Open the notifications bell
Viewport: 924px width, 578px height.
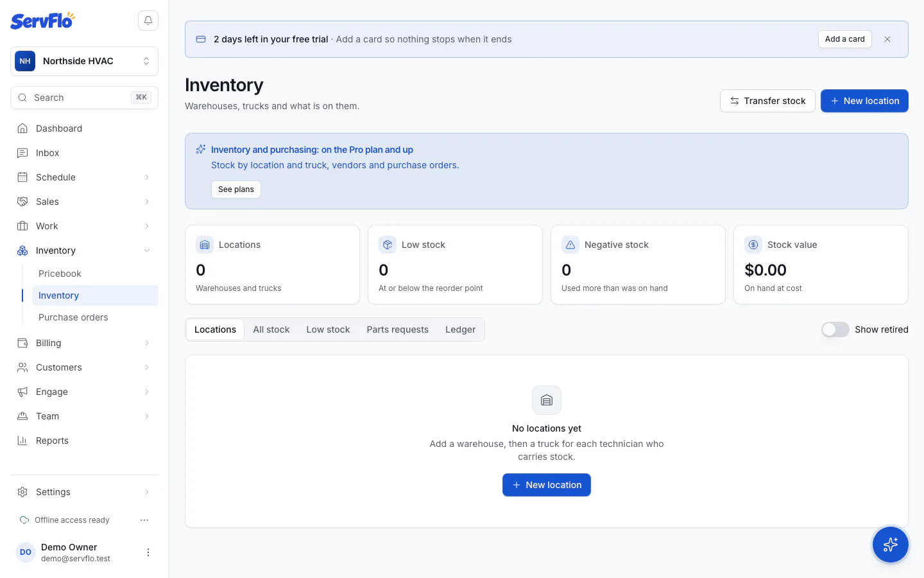pos(148,21)
